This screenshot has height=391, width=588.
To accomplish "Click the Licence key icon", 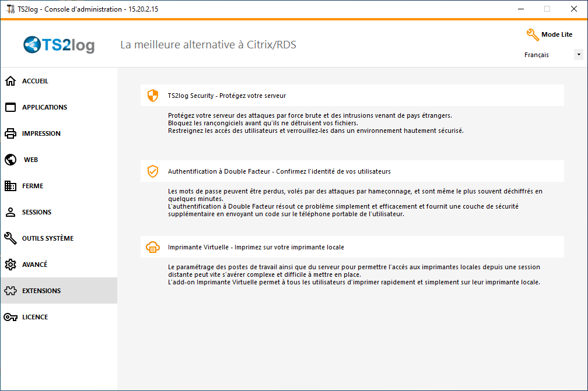I will coord(10,317).
